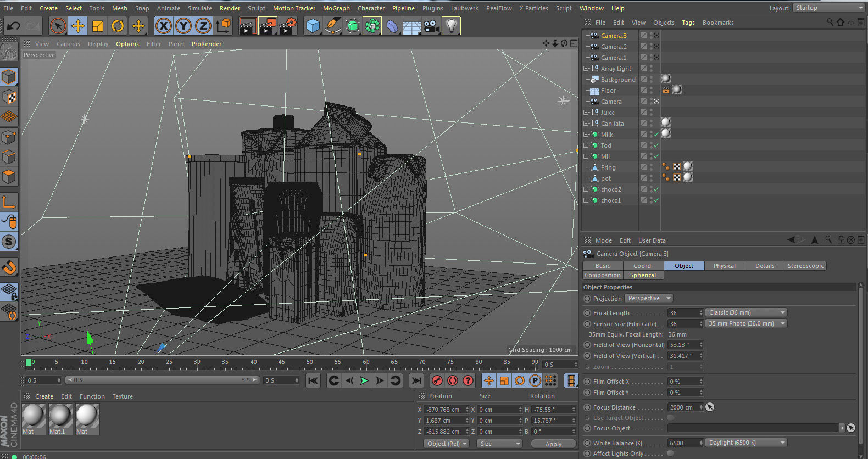Click the Camera object toolbar icon
Viewport: 868px width, 459px height.
click(432, 26)
